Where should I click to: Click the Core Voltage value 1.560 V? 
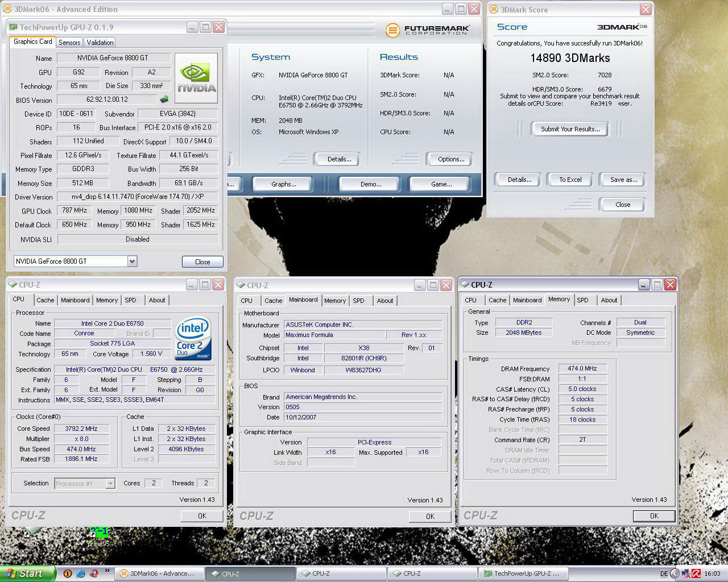tap(152, 354)
